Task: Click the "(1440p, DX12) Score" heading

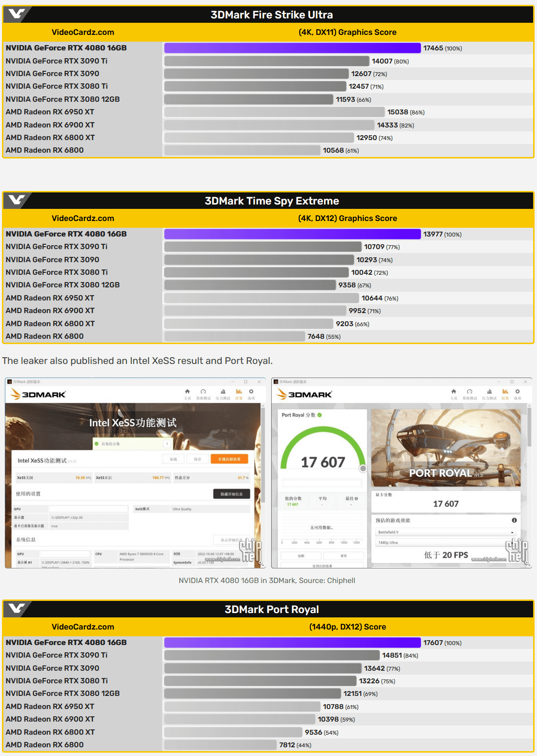Action: click(x=348, y=627)
